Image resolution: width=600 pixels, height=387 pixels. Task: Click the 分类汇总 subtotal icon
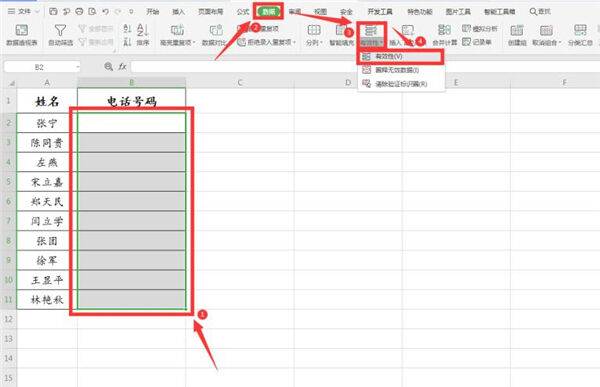(580, 30)
